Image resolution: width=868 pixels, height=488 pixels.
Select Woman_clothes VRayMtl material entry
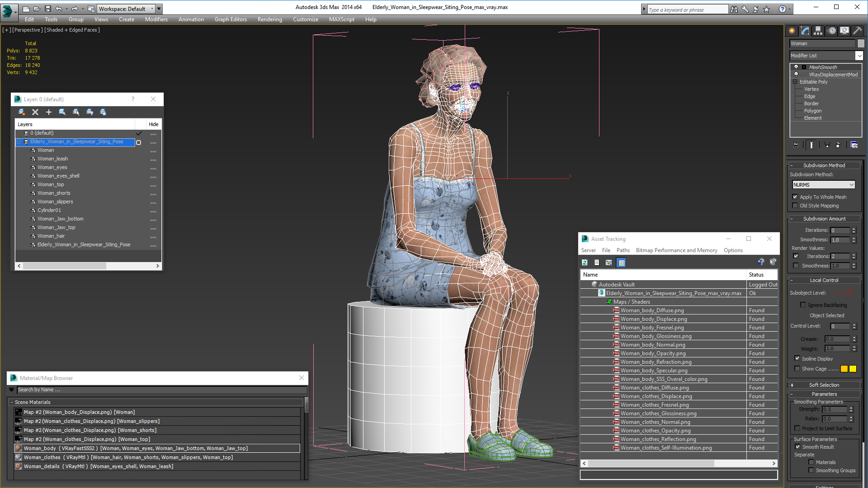(157, 457)
